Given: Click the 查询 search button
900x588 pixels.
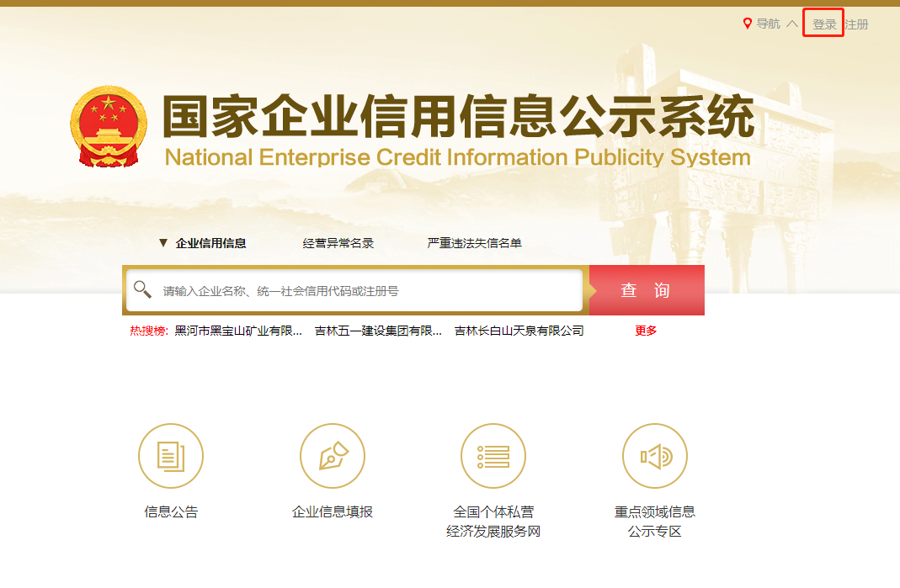Looking at the screenshot, I should pyautogui.click(x=645, y=289).
